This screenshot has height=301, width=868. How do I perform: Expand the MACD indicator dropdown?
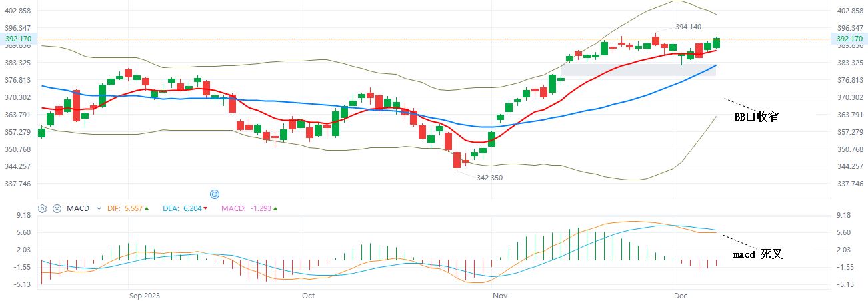99,208
